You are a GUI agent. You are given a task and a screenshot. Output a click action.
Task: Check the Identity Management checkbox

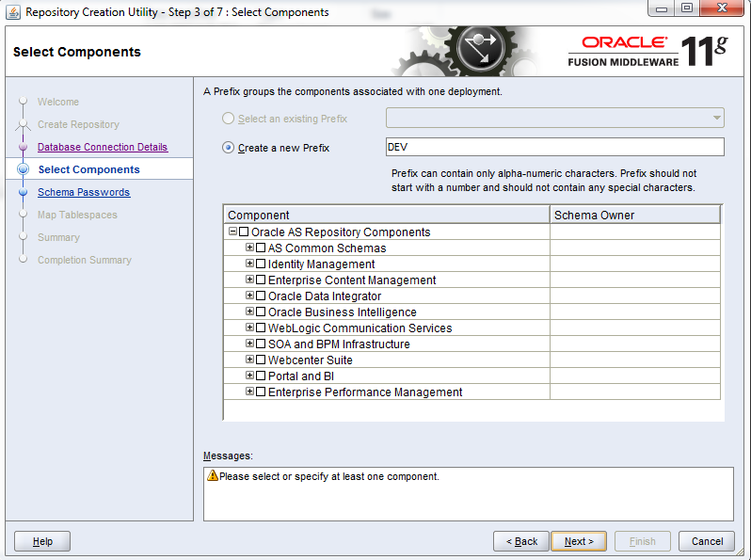[261, 264]
